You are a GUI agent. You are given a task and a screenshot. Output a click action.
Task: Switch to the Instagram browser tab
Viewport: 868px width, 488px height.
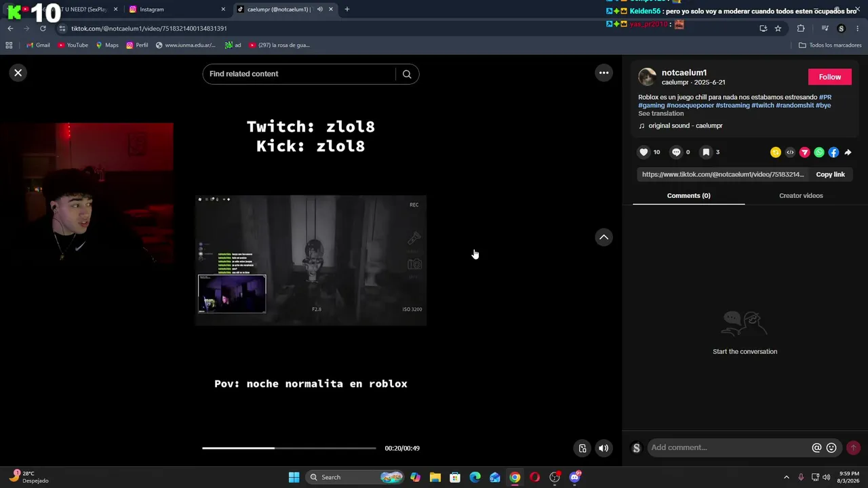(176, 9)
